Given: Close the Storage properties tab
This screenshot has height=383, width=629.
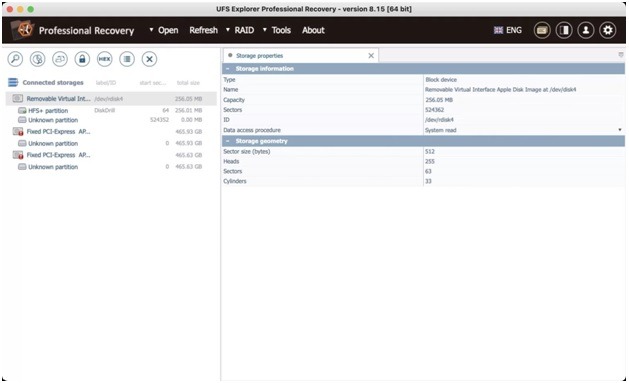Looking at the screenshot, I should (x=371, y=56).
